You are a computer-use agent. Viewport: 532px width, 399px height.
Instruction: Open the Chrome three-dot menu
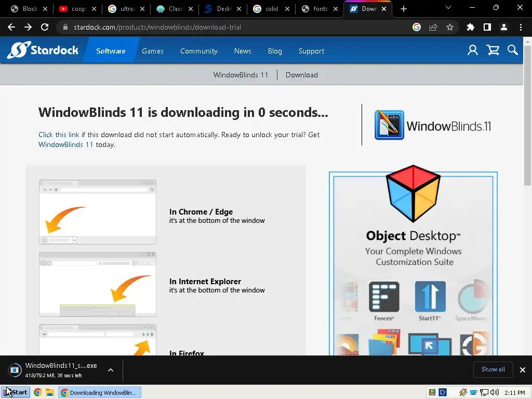(x=521, y=27)
